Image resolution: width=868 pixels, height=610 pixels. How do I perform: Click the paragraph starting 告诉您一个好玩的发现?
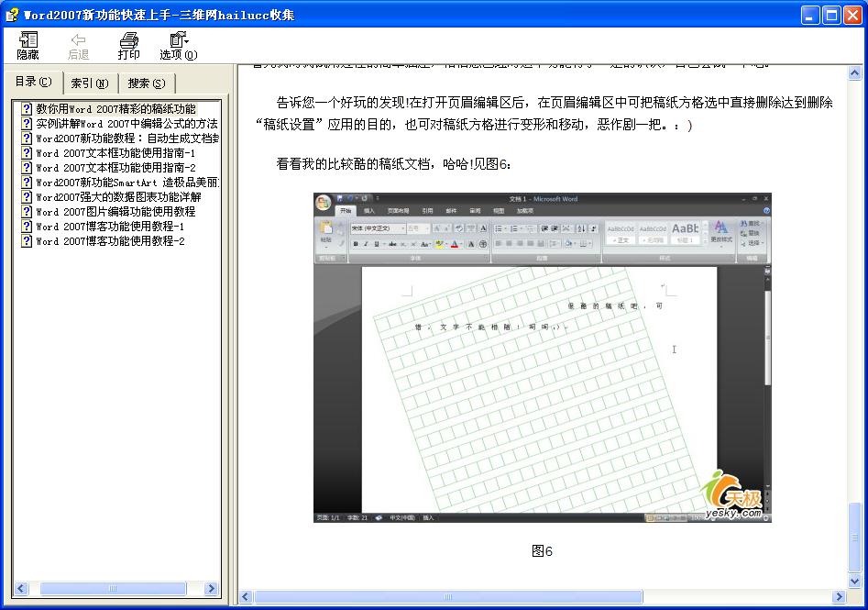click(x=544, y=114)
